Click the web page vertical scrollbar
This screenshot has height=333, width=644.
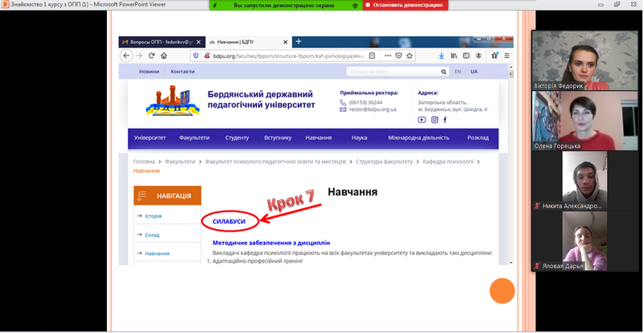(x=510, y=164)
